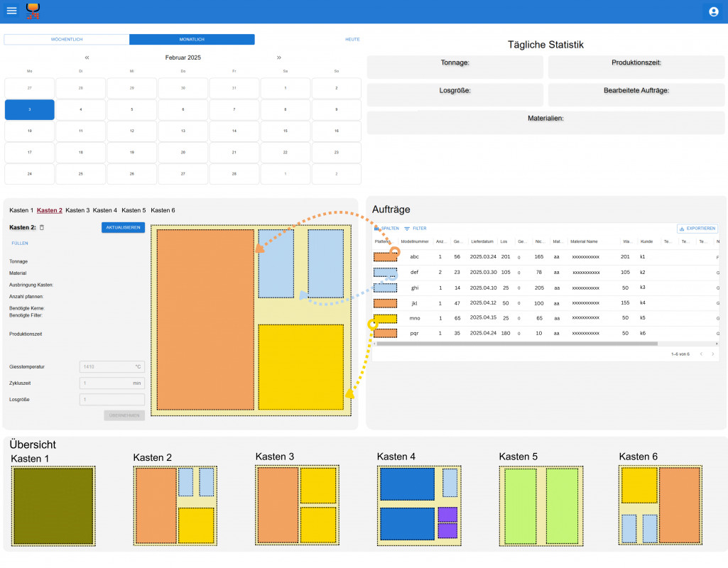The image size is (728, 568).
Task: Click the foundry app logo icon
Action: click(33, 11)
